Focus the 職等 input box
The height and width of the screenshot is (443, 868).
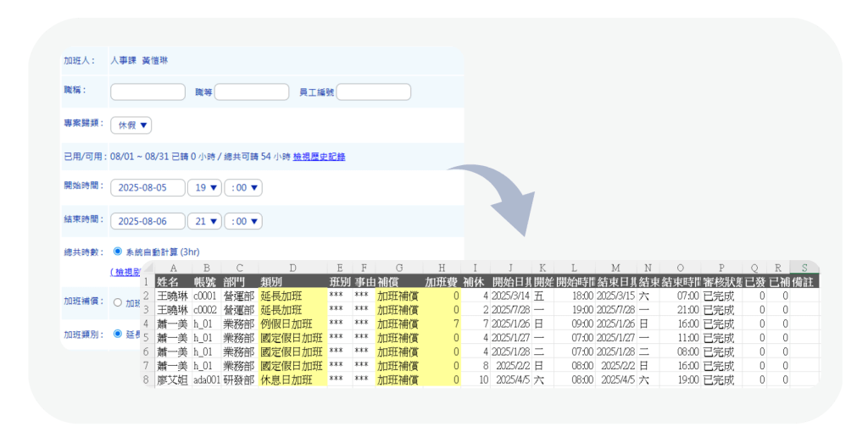(252, 91)
